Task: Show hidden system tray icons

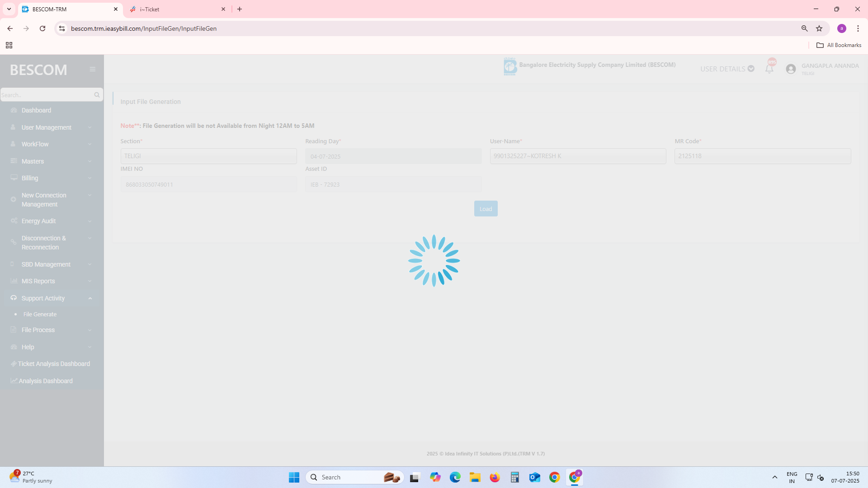Action: [x=774, y=477]
